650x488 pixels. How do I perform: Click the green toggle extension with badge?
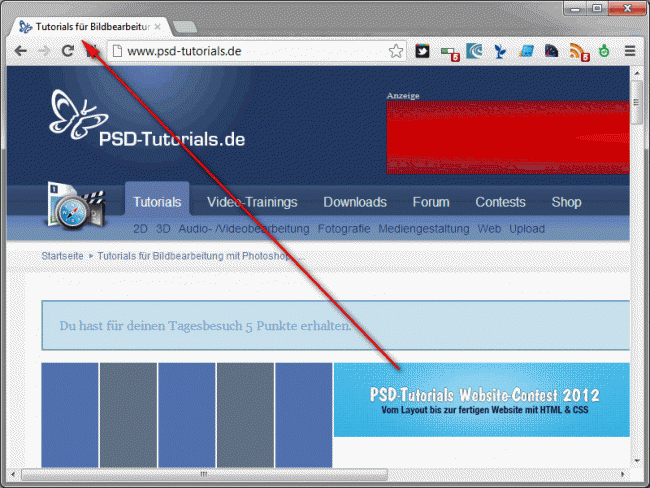point(450,53)
